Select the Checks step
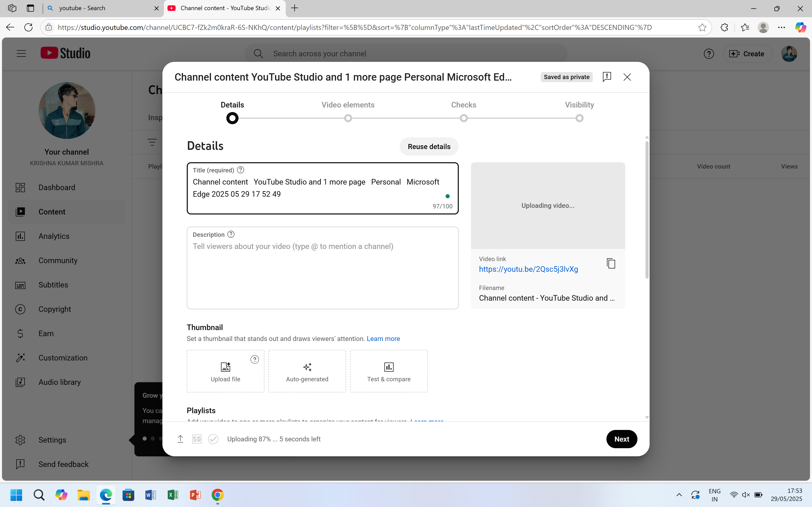 463,118
